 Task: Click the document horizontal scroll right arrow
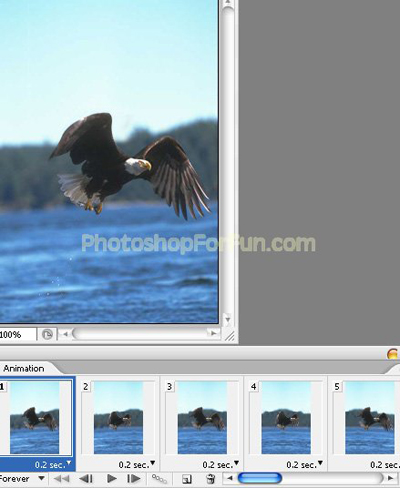point(213,333)
